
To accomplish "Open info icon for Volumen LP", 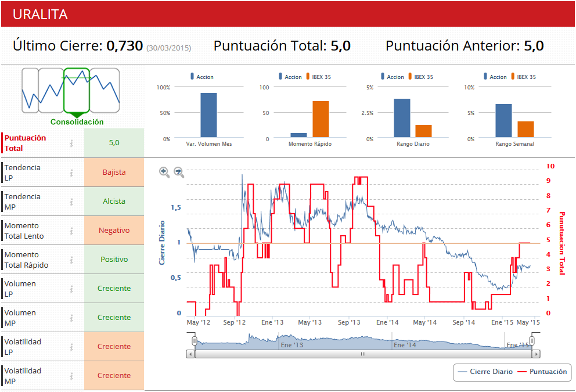I will (71, 289).
